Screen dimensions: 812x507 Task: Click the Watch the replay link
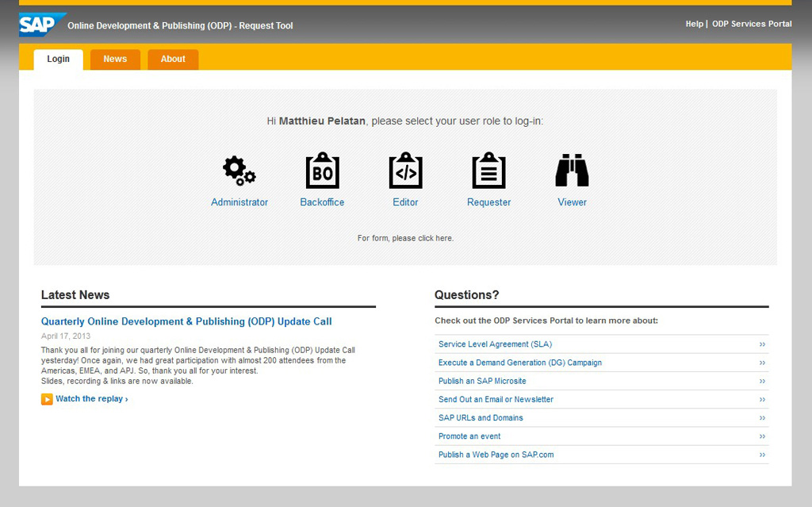(x=92, y=398)
